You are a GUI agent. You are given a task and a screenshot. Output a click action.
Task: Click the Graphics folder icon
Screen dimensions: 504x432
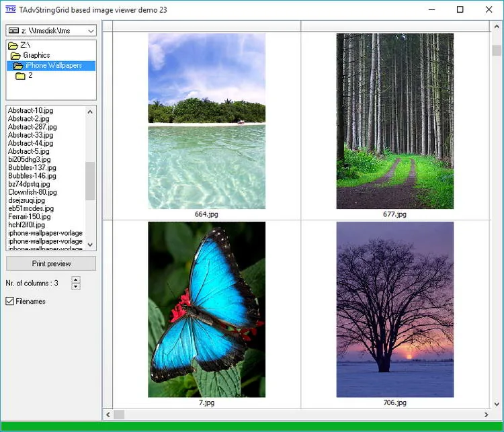(x=15, y=56)
